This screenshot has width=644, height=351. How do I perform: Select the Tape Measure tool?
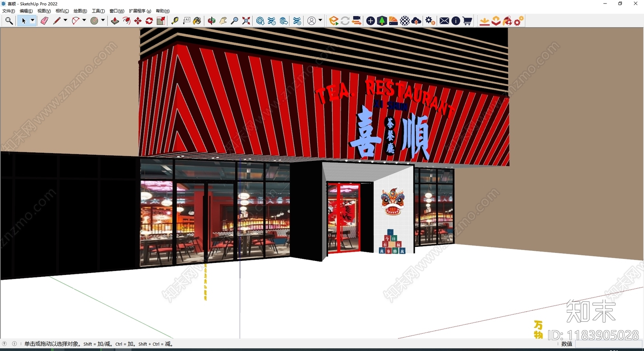pos(175,21)
